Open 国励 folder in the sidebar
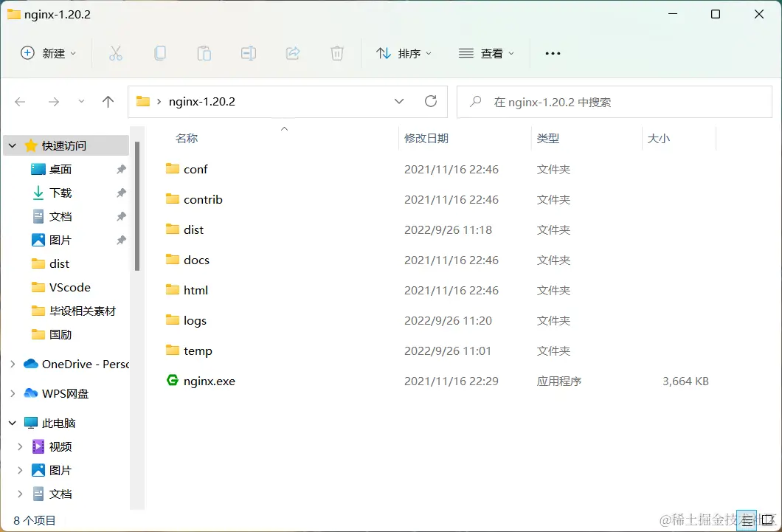 point(60,334)
